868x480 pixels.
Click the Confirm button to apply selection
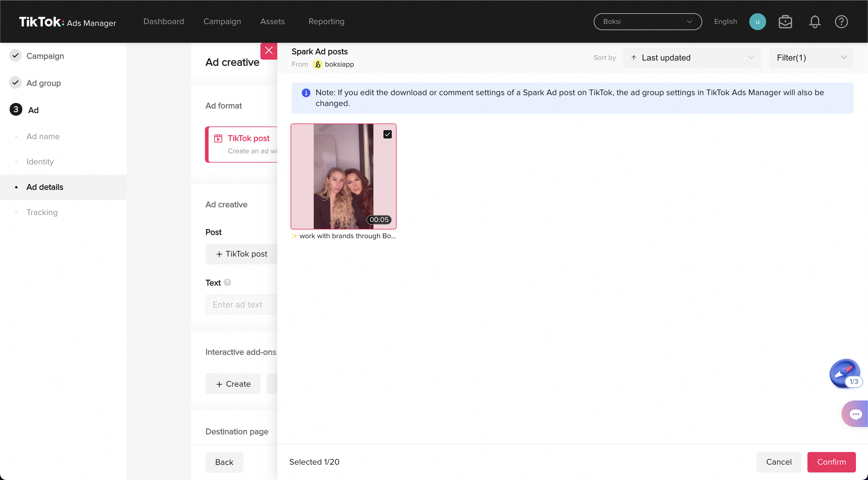click(x=831, y=462)
